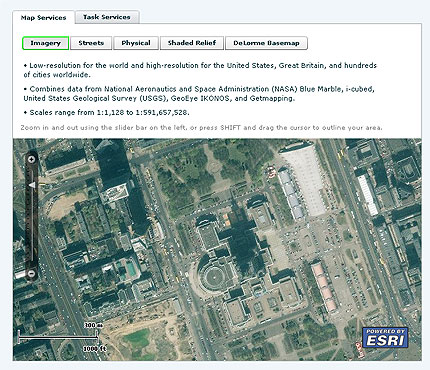The image size is (430, 370).
Task: Click the zoom out minus icon
Action: (31, 274)
